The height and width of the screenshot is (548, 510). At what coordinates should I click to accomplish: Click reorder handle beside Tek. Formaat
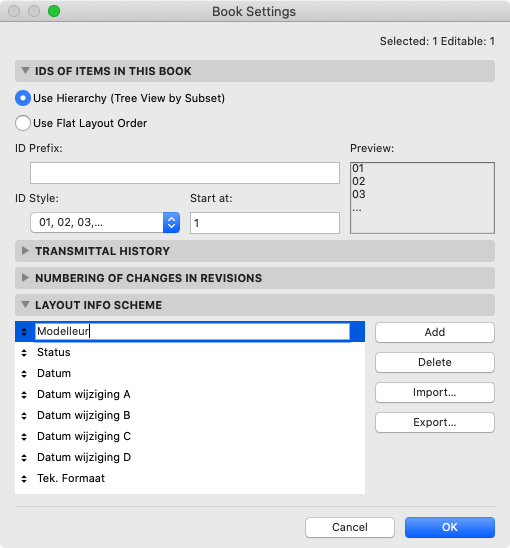24,478
